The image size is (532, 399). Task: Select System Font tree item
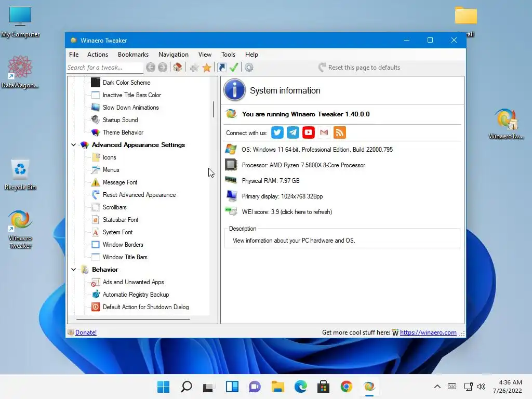pos(117,232)
